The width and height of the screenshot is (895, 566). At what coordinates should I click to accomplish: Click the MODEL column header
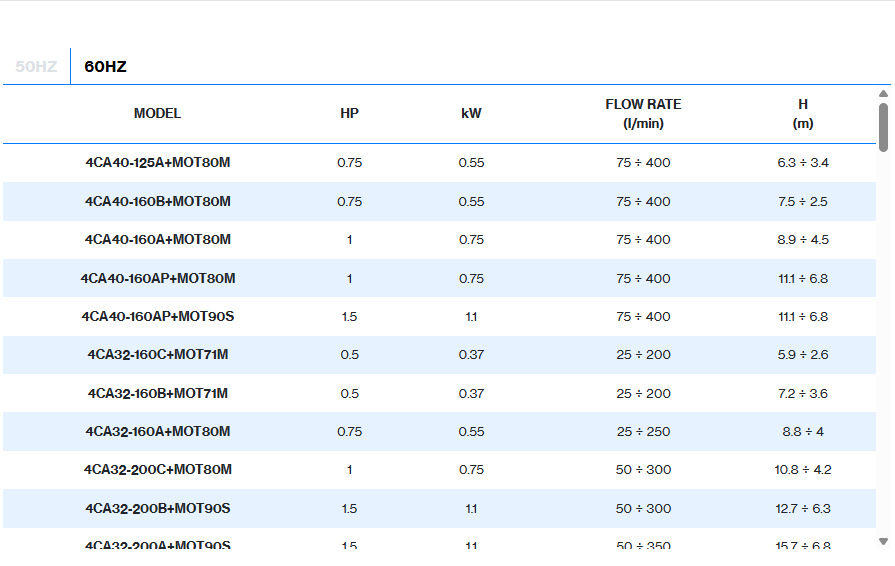[x=158, y=114]
